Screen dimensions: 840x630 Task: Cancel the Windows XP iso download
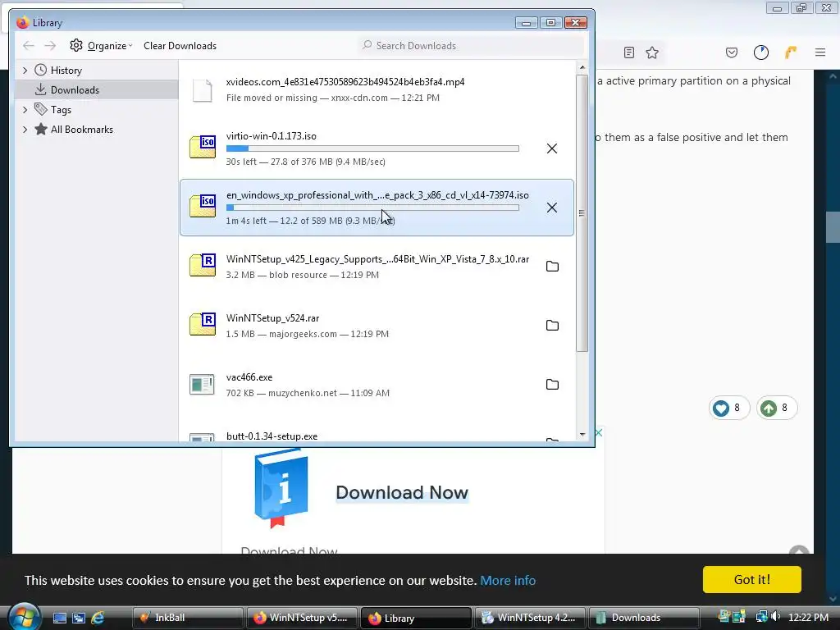[x=552, y=208]
